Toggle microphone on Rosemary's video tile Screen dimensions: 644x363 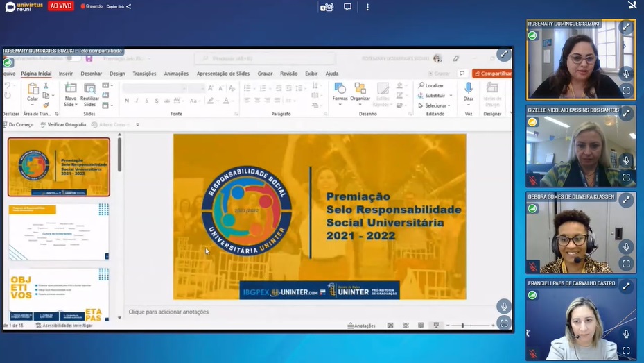click(x=627, y=74)
